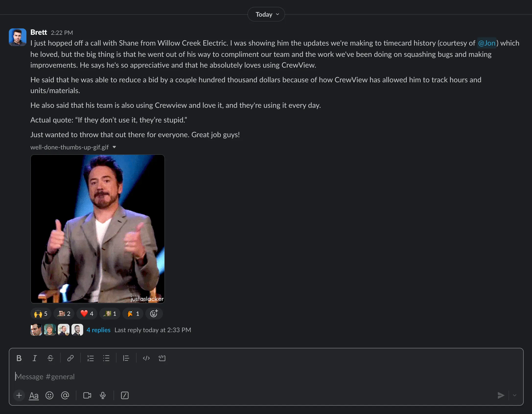Collapse the well-done-thumbs-up-gif.gif attachment

114,147
